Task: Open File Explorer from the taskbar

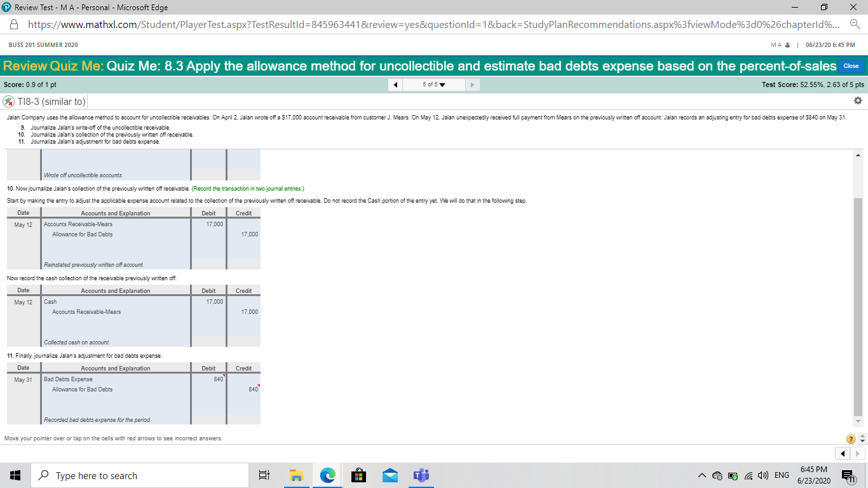Action: (296, 475)
